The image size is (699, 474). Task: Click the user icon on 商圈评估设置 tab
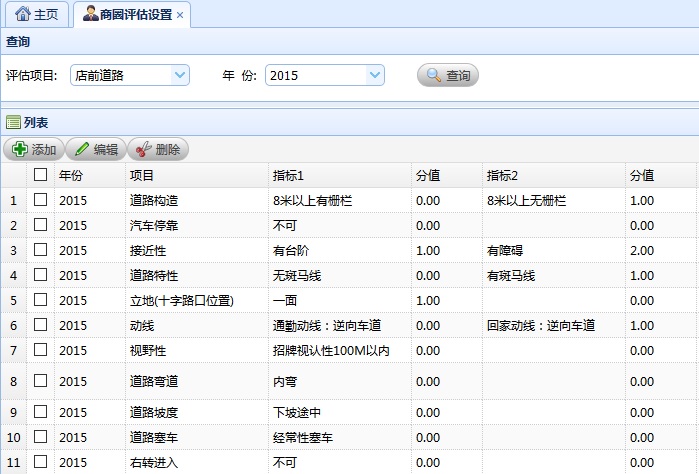click(x=91, y=13)
